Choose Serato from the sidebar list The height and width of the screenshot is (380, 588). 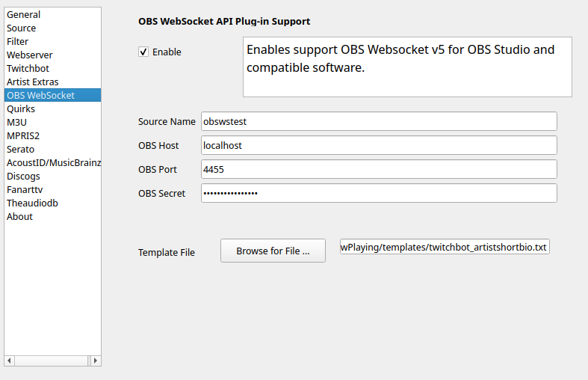click(21, 150)
